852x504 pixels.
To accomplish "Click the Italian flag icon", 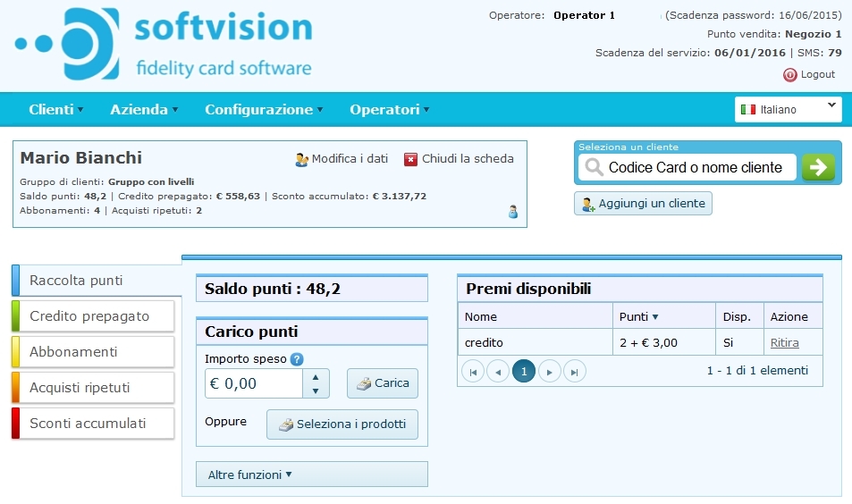I will [748, 110].
